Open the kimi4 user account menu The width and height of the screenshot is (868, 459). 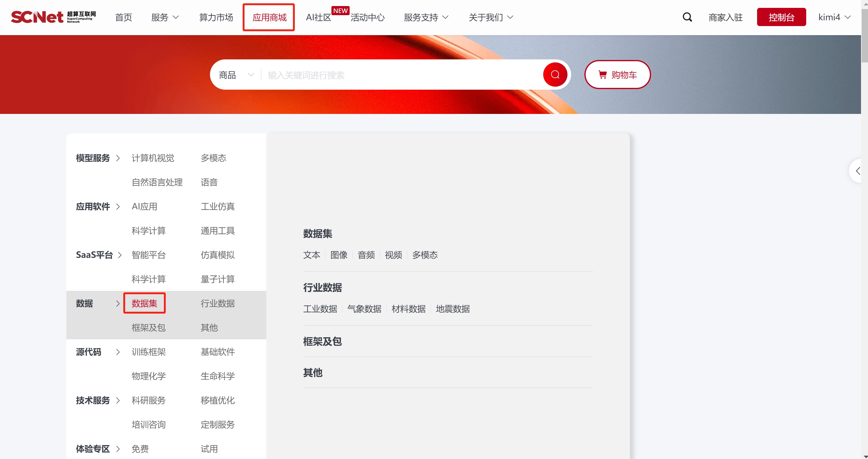834,17
